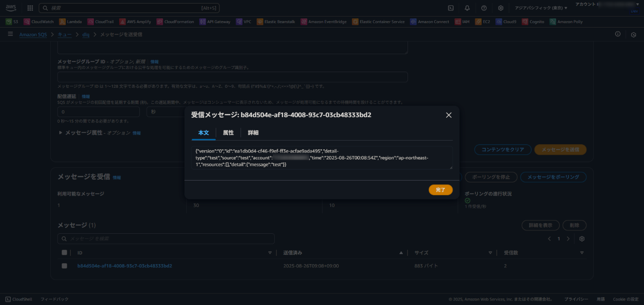
Task: Close the received message dialog
Action: 449,115
